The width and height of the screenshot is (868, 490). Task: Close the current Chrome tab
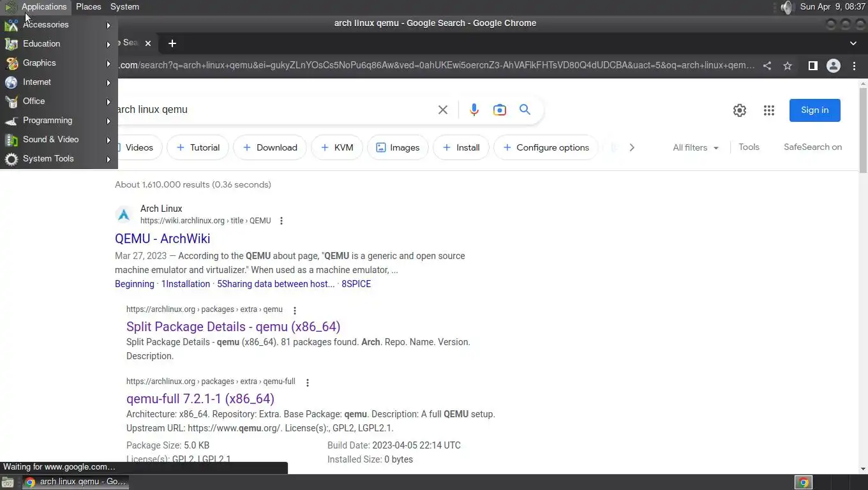[148, 43]
